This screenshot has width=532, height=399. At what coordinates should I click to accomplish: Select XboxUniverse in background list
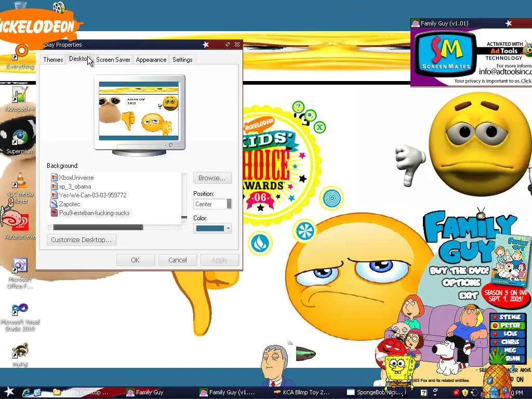coord(72,178)
